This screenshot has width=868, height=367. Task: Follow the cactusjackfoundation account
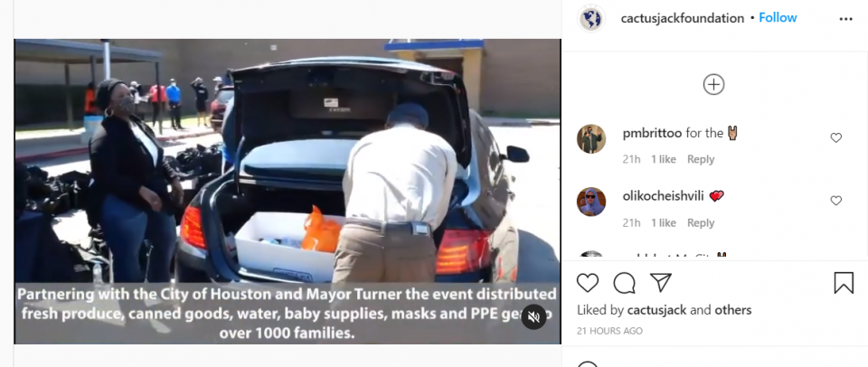(778, 18)
